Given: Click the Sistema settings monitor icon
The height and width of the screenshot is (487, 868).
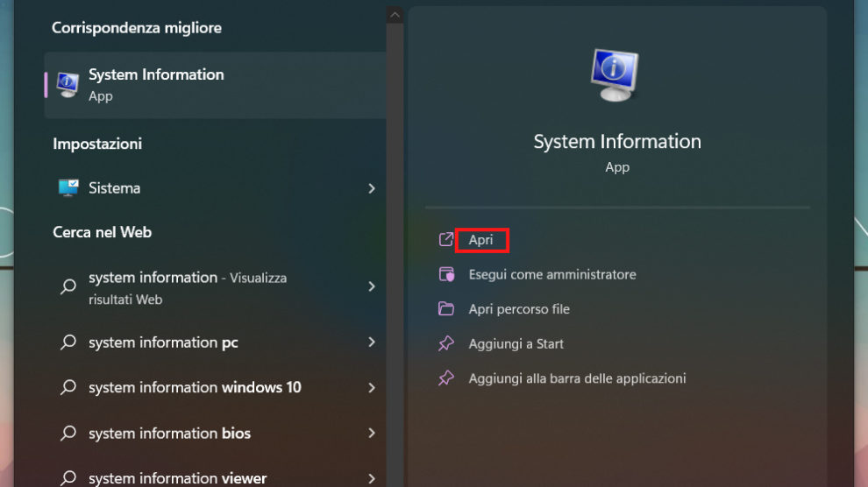Looking at the screenshot, I should point(68,188).
